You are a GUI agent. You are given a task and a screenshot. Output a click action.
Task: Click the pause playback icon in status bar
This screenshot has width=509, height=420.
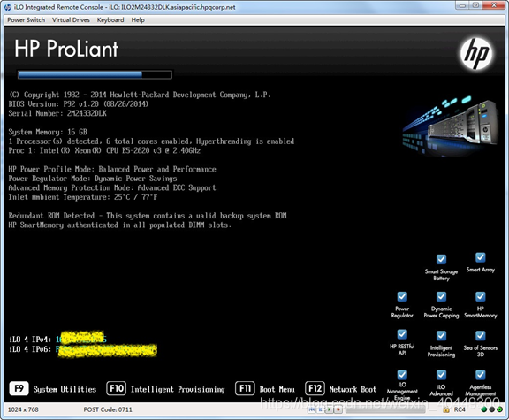tap(321, 409)
